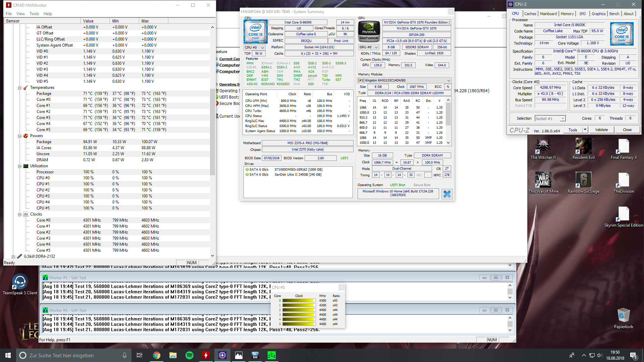Select the IA Cores power row
644x362 pixels.
pos(107,148)
